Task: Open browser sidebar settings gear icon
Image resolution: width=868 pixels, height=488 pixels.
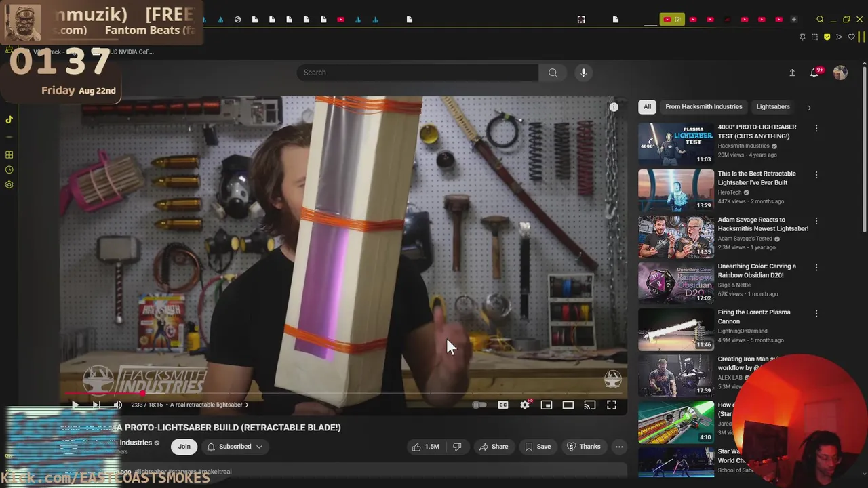Action: (x=9, y=185)
